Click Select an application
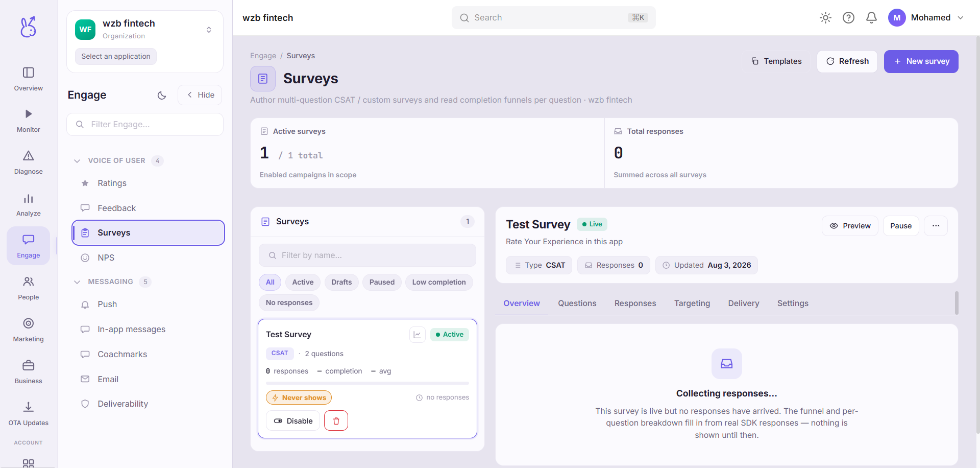The width and height of the screenshot is (980, 468). click(116, 56)
